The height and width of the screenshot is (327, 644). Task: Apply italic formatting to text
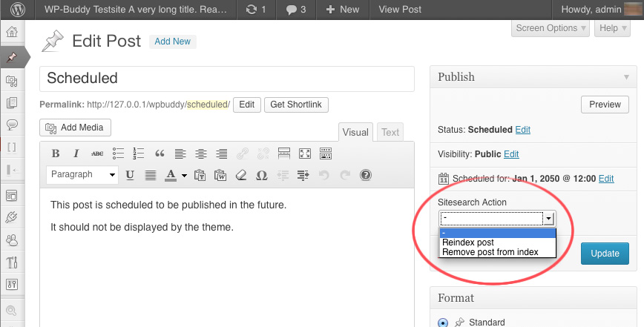(76, 154)
